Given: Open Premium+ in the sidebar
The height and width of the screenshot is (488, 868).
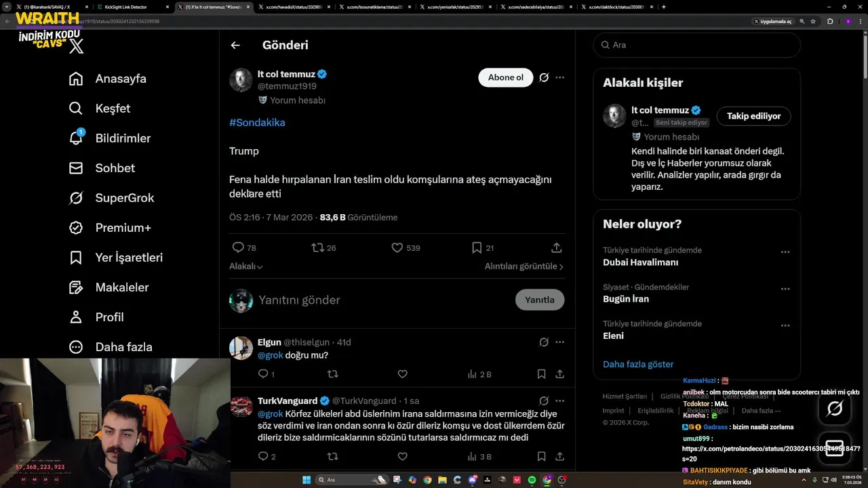Looking at the screenshot, I should [x=110, y=228].
